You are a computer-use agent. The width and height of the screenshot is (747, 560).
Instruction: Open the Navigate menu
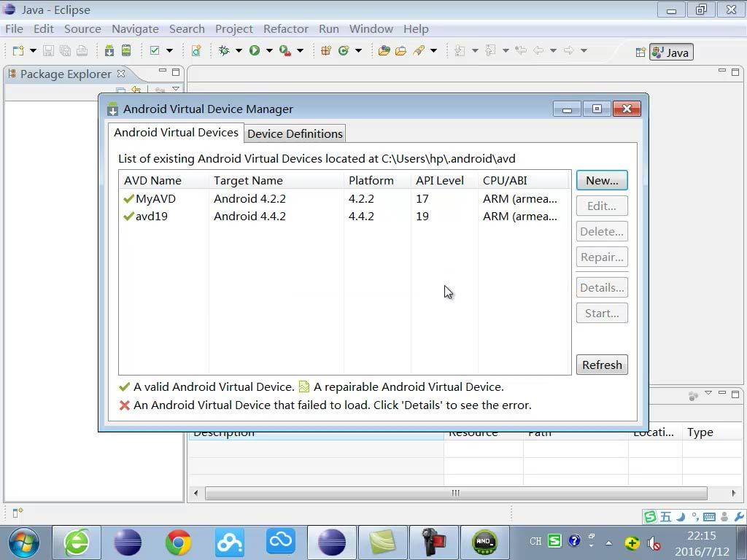(135, 29)
